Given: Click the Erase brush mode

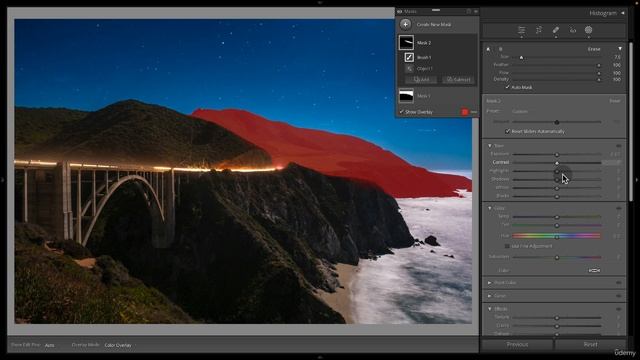Looking at the screenshot, I should 594,49.
